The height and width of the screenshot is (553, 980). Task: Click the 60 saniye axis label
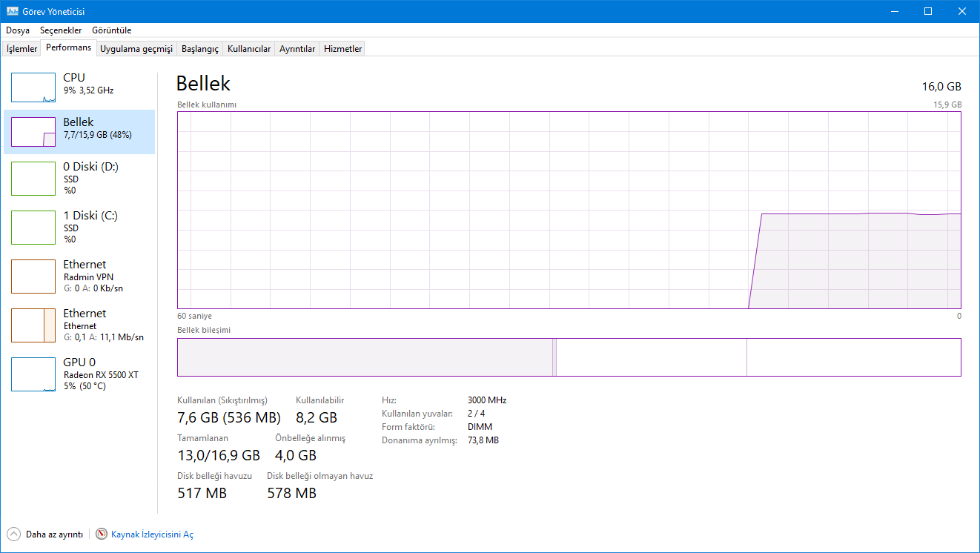point(194,316)
